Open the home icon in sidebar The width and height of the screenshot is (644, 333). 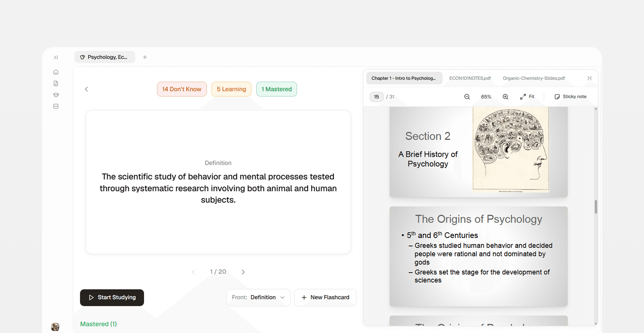click(56, 72)
